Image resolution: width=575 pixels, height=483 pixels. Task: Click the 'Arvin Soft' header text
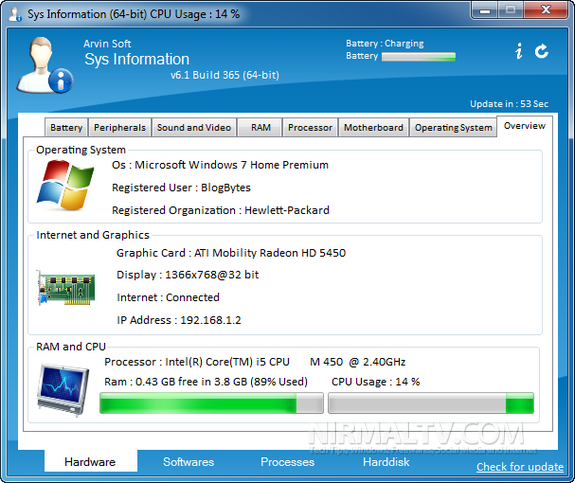point(107,44)
